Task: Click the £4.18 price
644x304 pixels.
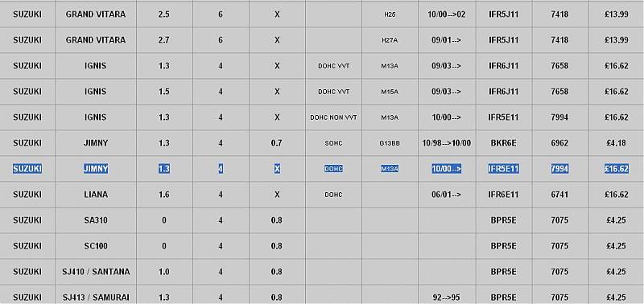Action: pos(617,143)
